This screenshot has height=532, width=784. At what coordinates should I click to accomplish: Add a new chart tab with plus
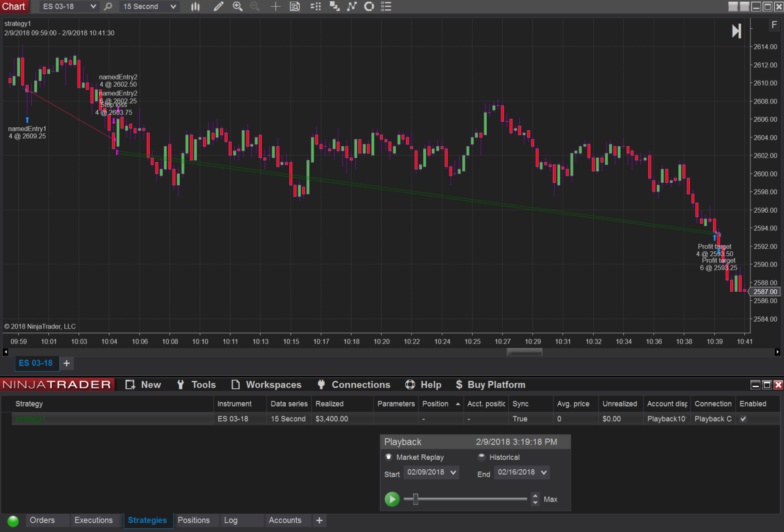(x=67, y=363)
